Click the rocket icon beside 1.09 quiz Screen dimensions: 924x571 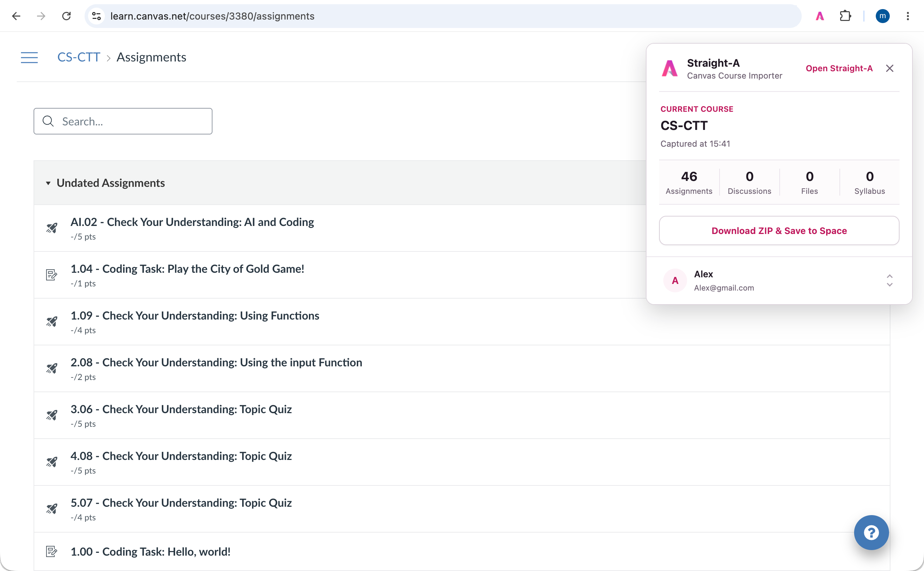point(51,322)
